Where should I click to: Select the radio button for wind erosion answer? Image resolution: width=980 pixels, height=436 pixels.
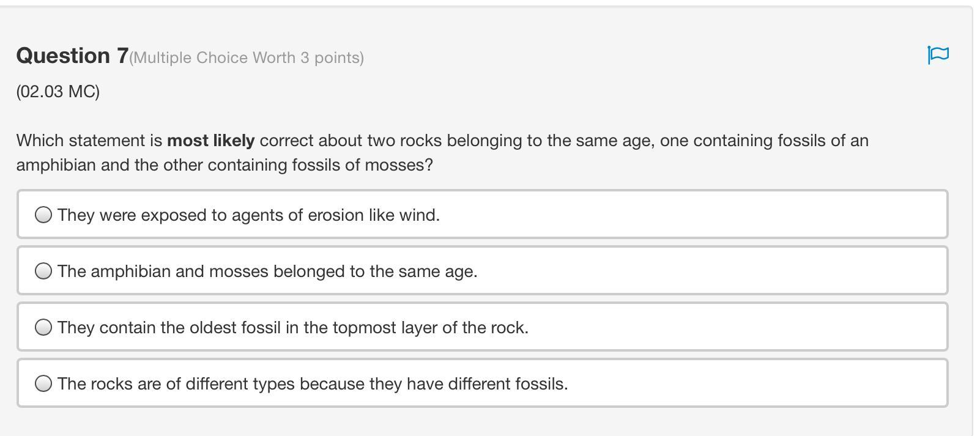click(43, 215)
